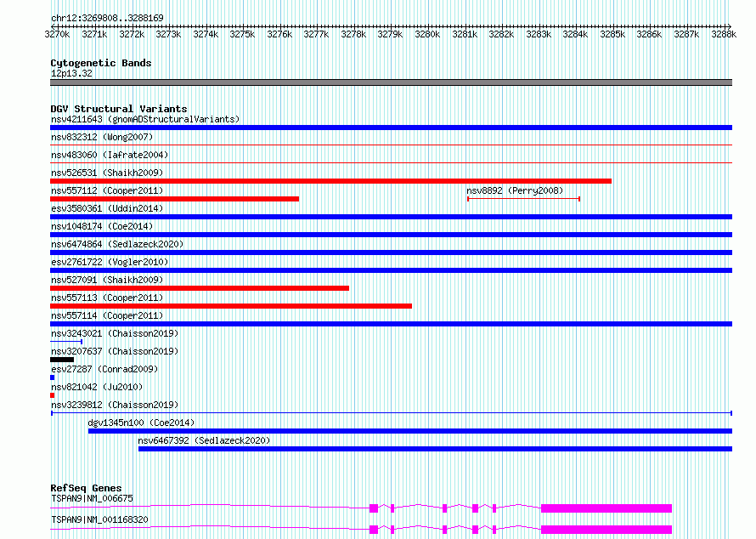
Task: Click the gray 12p13.32 cytoband bar
Action: (391, 82)
